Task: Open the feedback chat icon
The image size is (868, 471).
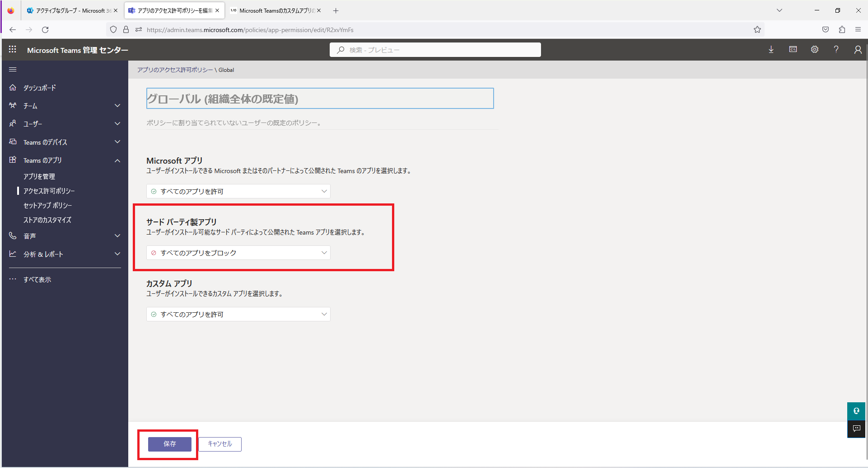Action: click(x=856, y=429)
